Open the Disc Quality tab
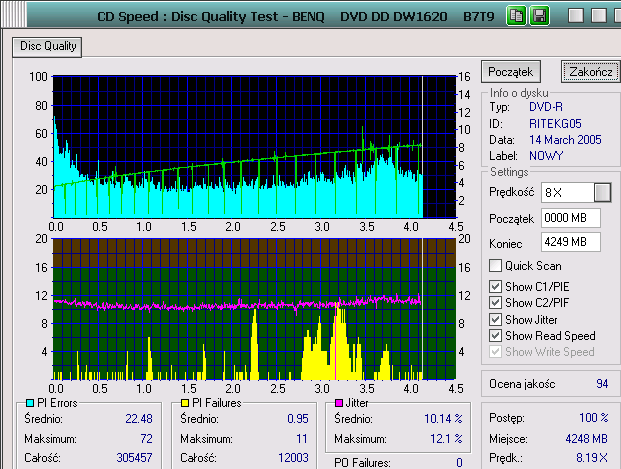621x469 pixels. click(47, 47)
